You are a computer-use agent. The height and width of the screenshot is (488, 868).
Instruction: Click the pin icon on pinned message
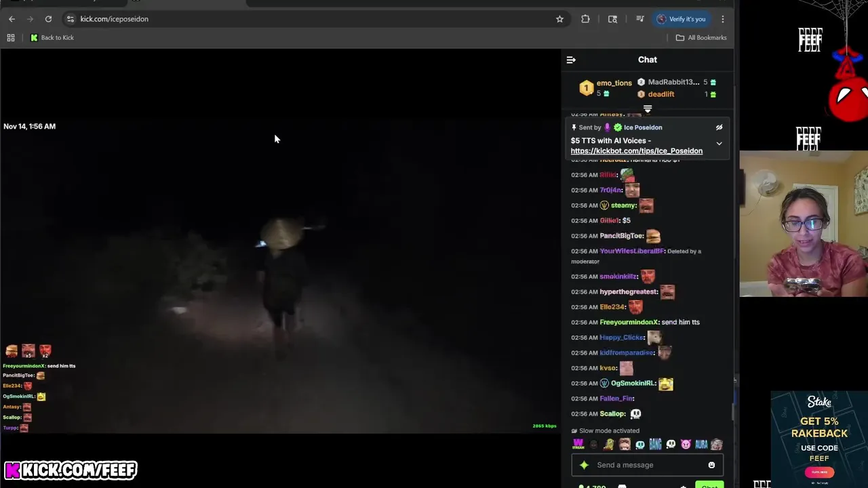(x=574, y=127)
